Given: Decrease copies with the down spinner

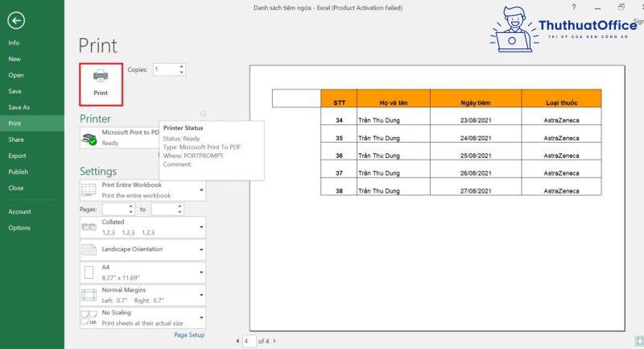Looking at the screenshot, I should point(182,73).
